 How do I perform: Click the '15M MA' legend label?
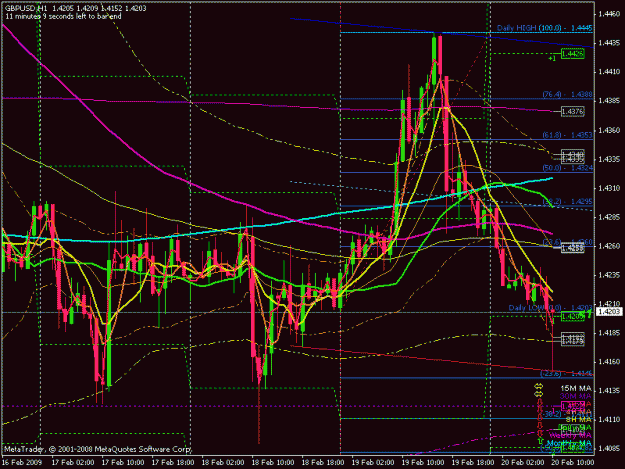(x=576, y=388)
